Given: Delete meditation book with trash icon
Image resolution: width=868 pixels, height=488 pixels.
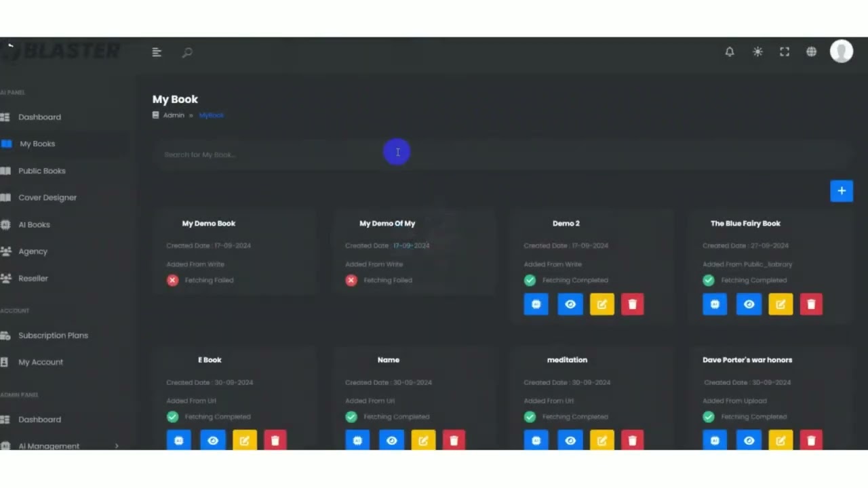Looking at the screenshot, I should tap(632, 440).
